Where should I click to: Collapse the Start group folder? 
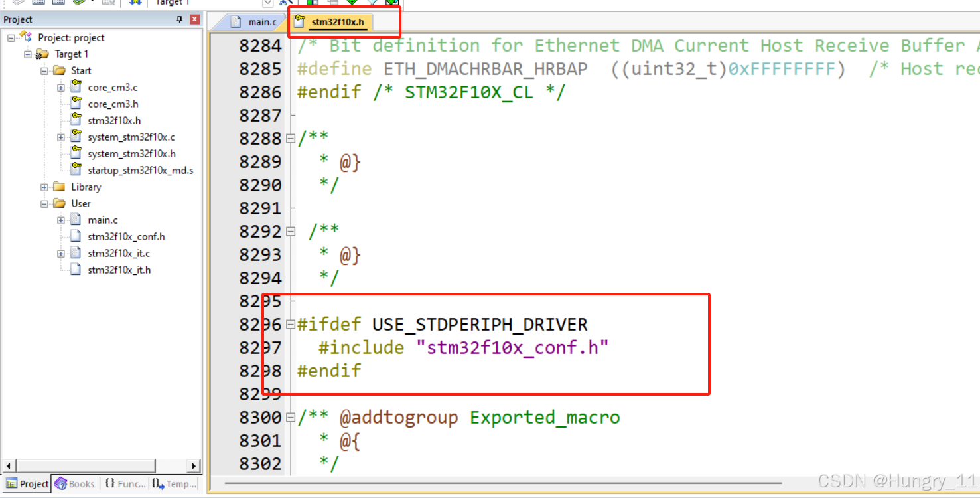pyautogui.click(x=44, y=70)
